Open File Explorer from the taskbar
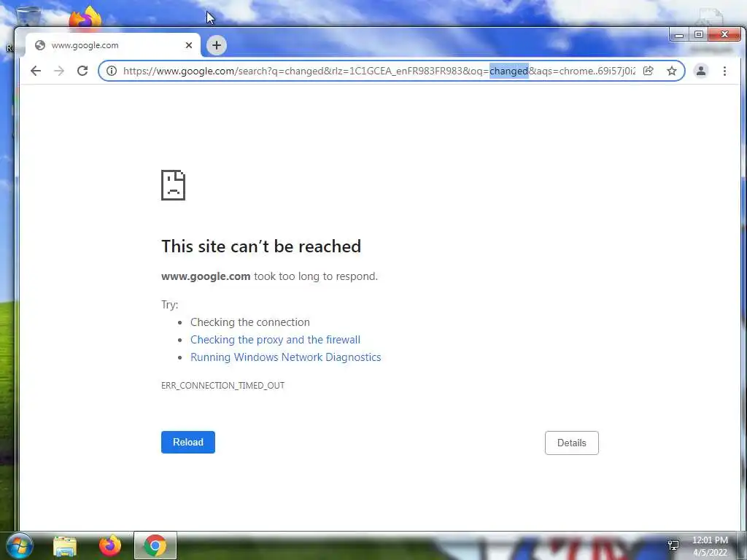This screenshot has width=747, height=560. 65,545
